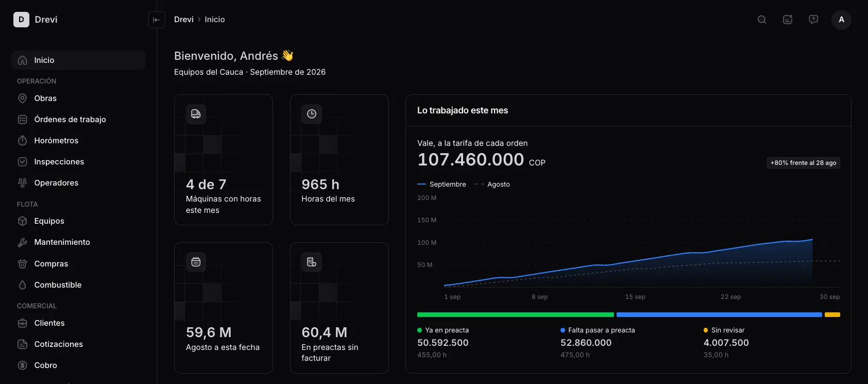Open the help chat bubble icon
This screenshot has height=384, width=868.
(x=813, y=20)
